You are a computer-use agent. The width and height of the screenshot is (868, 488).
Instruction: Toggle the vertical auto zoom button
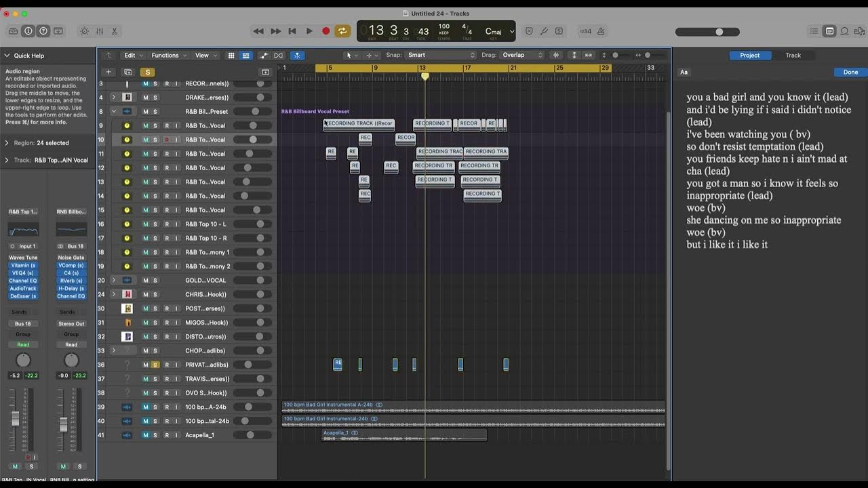point(574,56)
